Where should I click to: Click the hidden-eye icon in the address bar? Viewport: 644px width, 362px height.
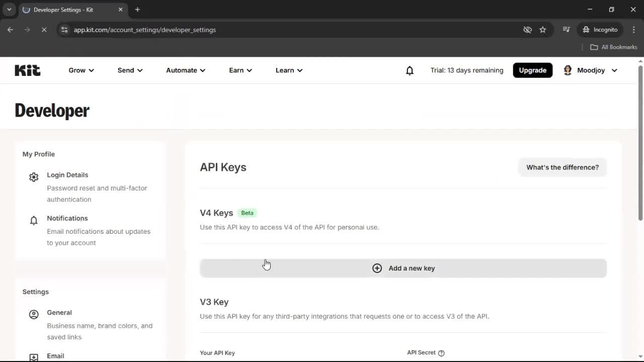(x=527, y=30)
